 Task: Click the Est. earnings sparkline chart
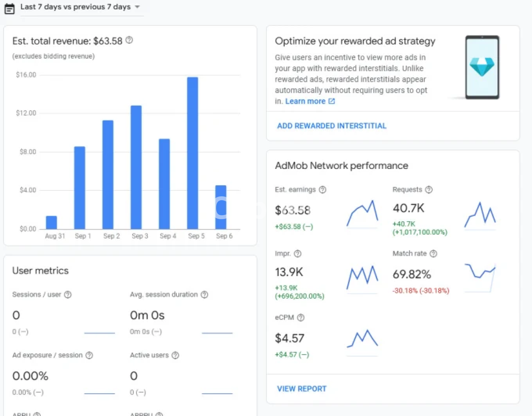pos(362,214)
